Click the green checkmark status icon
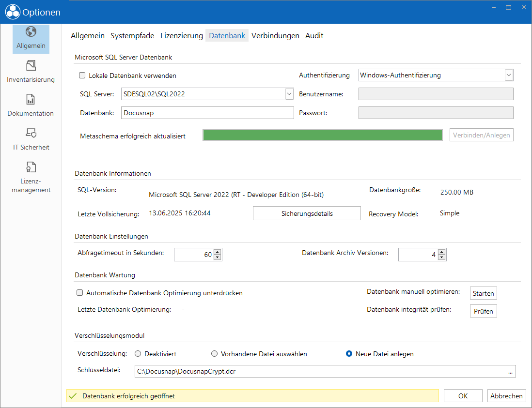532x408 pixels. (73, 396)
